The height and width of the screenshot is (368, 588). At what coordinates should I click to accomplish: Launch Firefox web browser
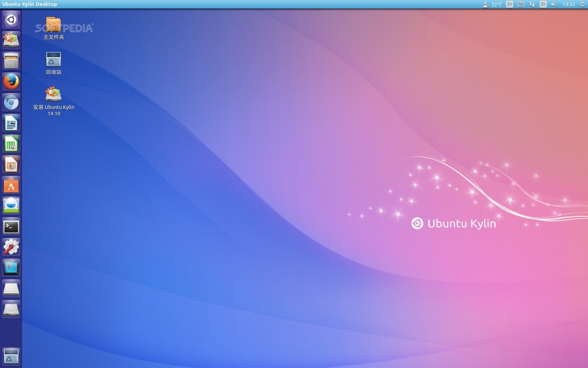(x=11, y=82)
